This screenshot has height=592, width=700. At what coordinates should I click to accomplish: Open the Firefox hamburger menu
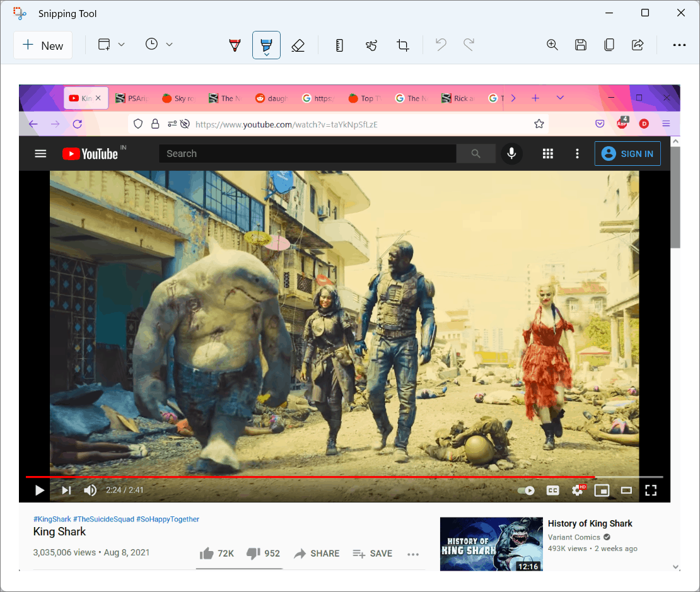click(666, 124)
